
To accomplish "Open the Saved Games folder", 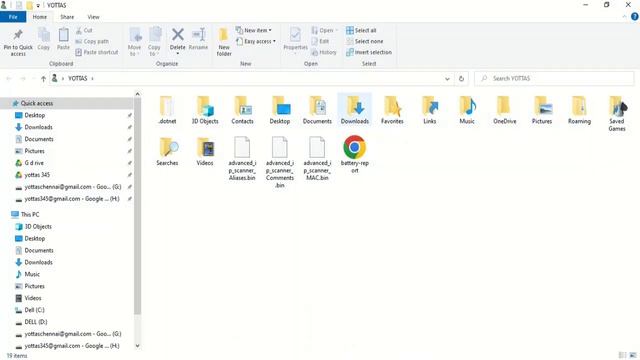I will 617,113.
